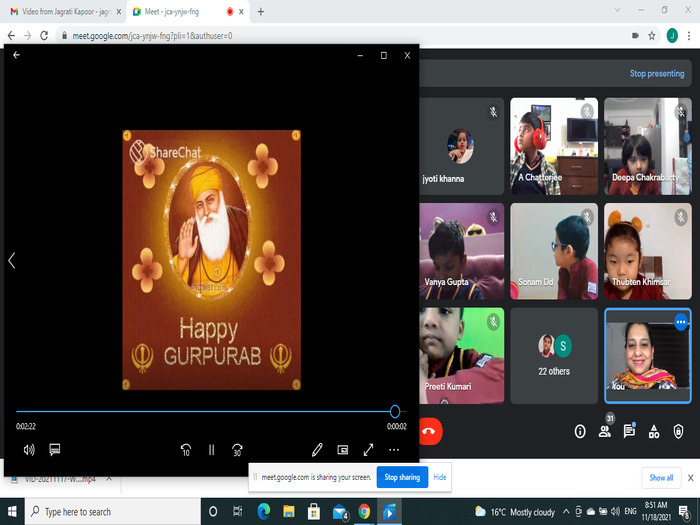Open host controls shield icon
700x525 pixels.
678,431
